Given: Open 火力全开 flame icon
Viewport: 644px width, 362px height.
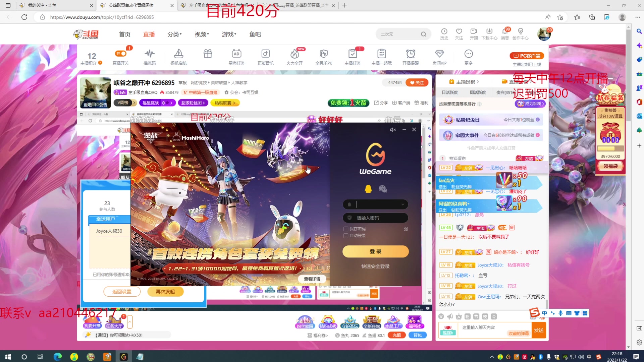Looking at the screenshot, I should [x=294, y=54].
